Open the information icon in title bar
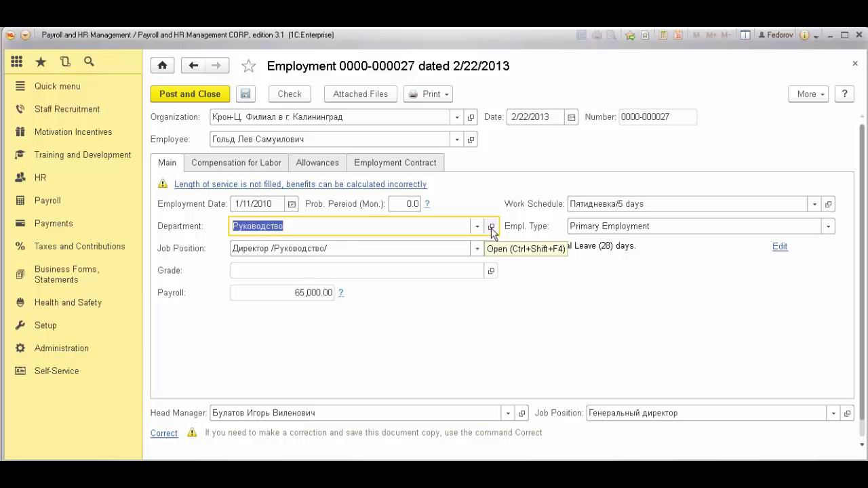 coord(804,35)
